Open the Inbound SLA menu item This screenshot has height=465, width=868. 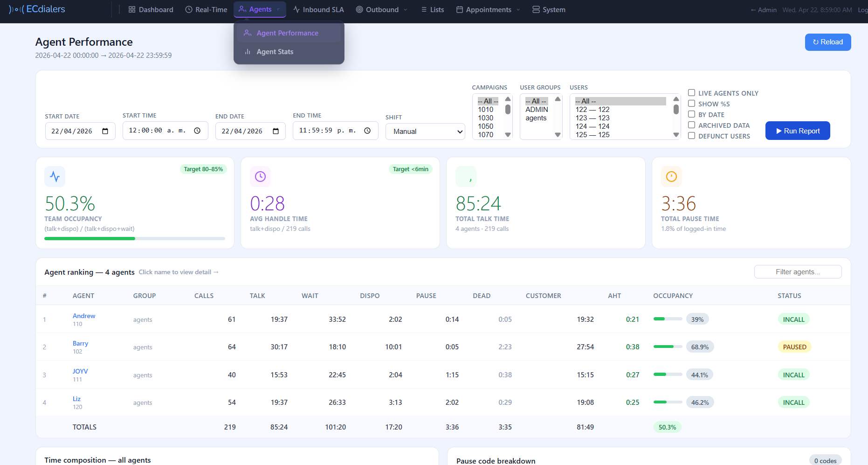[x=318, y=9]
